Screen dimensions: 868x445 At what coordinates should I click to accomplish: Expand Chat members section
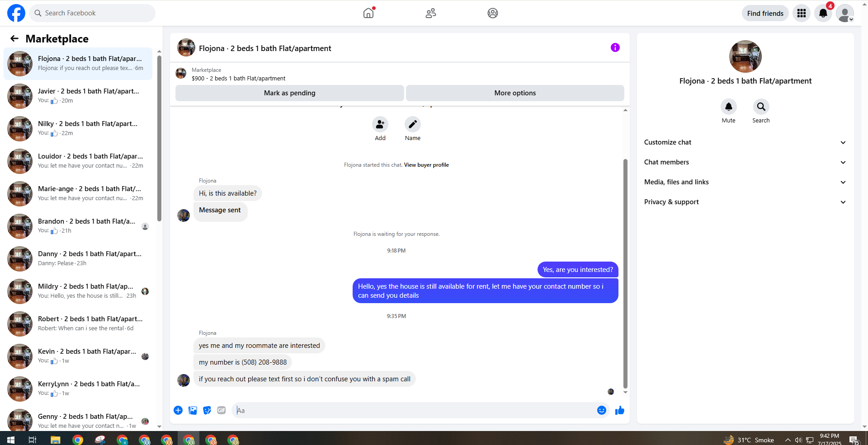click(x=745, y=162)
